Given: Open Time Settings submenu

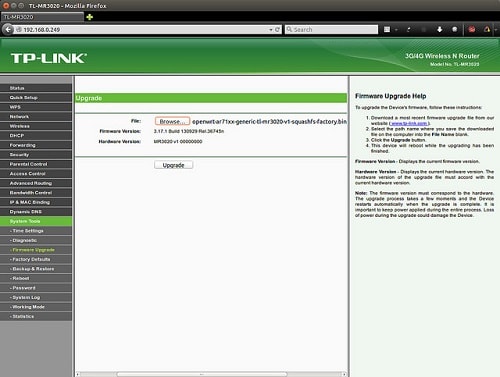Looking at the screenshot, I should point(36,231).
